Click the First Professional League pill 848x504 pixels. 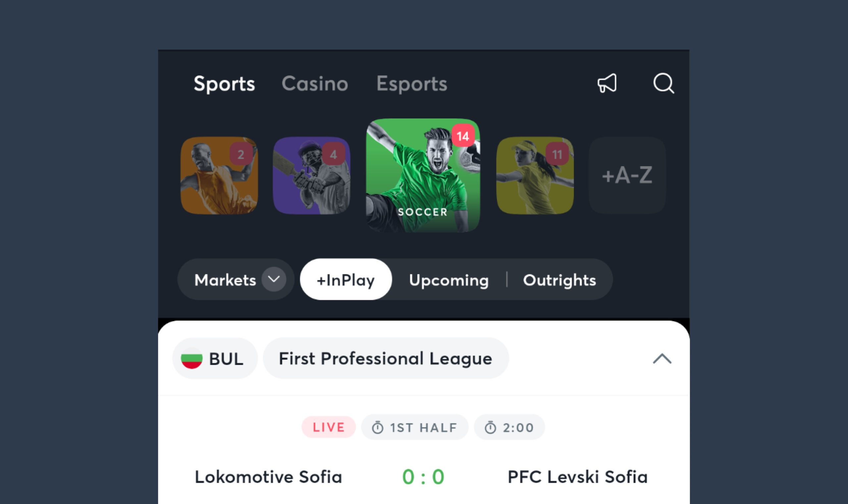click(386, 358)
